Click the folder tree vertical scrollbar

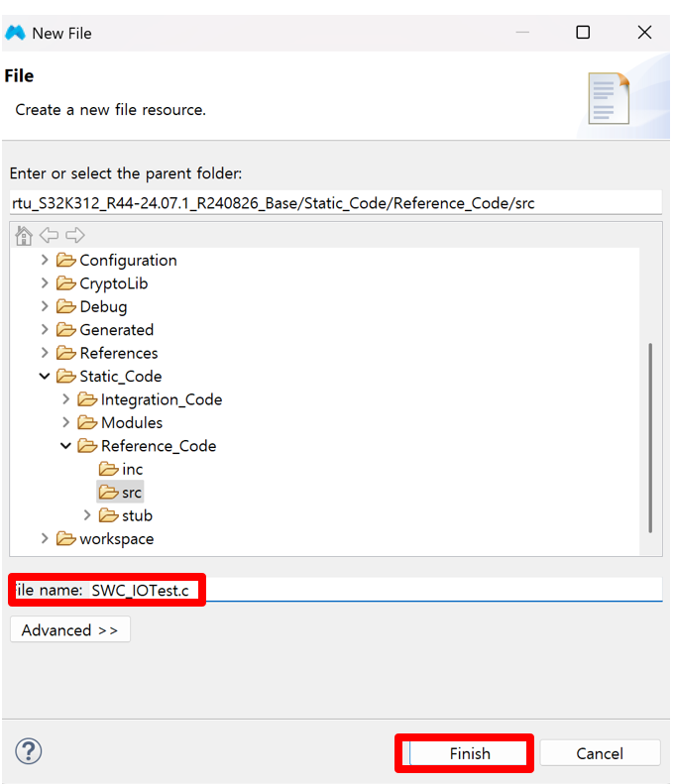pyautogui.click(x=650, y=437)
